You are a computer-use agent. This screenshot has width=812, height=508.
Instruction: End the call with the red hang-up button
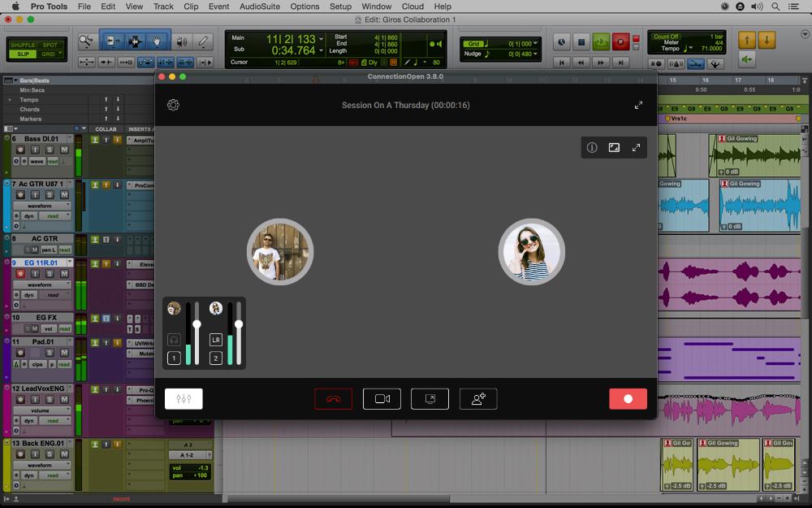coord(334,398)
